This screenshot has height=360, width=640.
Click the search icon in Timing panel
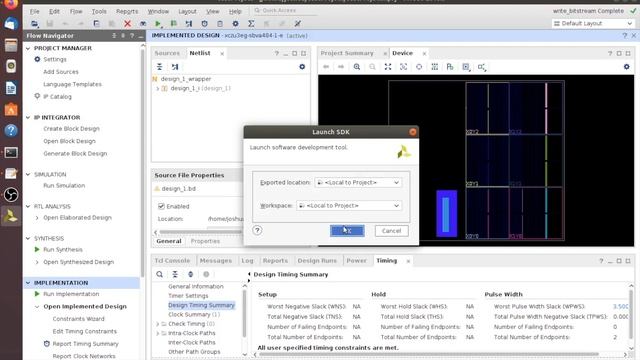pos(160,274)
